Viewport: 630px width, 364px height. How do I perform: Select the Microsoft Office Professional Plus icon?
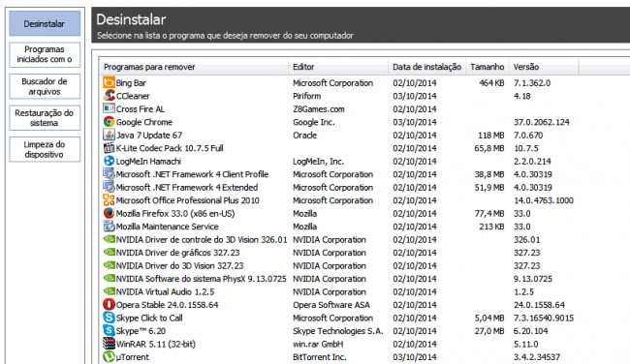[x=109, y=199]
